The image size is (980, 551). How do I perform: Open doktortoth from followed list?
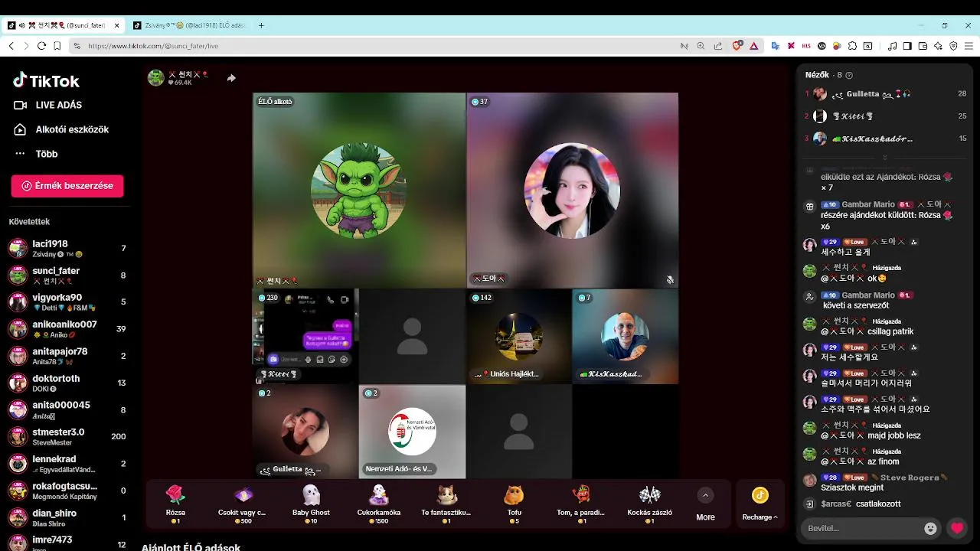[67, 383]
